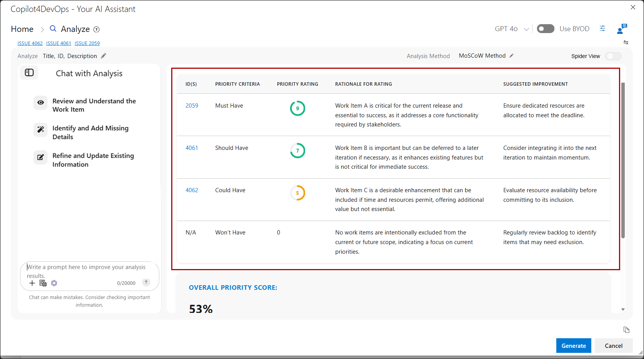This screenshot has width=644, height=359.
Task: Toggle the Use BYOD switch
Action: point(546,29)
